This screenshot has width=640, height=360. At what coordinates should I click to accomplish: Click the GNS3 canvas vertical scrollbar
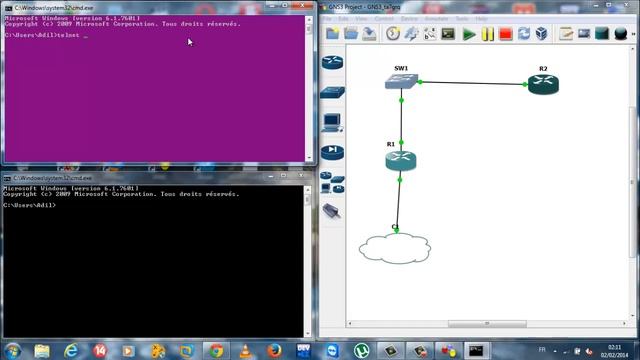pyautogui.click(x=632, y=182)
